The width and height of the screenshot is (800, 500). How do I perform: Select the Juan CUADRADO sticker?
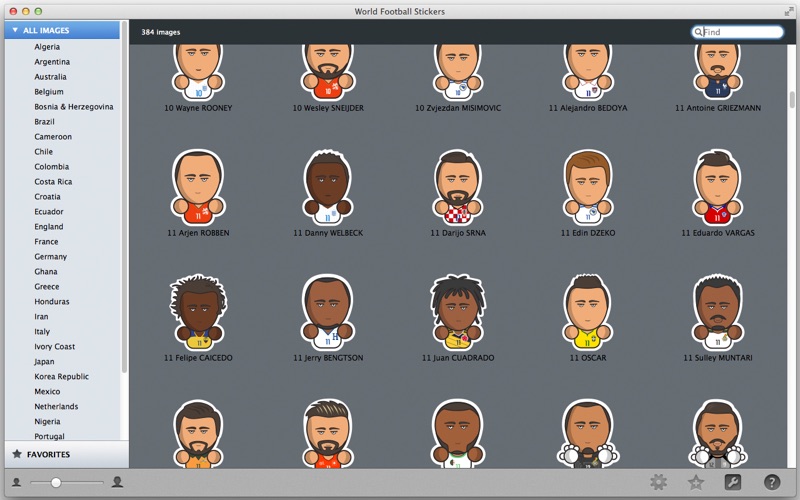(458, 312)
